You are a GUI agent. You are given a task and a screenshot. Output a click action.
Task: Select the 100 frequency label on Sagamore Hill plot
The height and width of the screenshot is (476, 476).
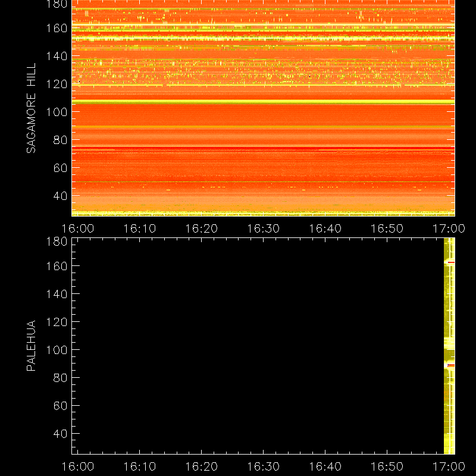[57, 112]
